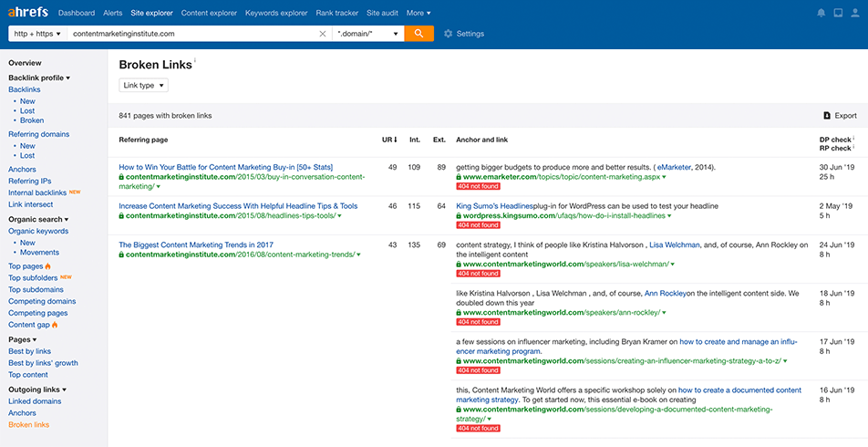This screenshot has width=868, height=447.
Task: Click the Ann Rockley anchor link
Action: (666, 294)
